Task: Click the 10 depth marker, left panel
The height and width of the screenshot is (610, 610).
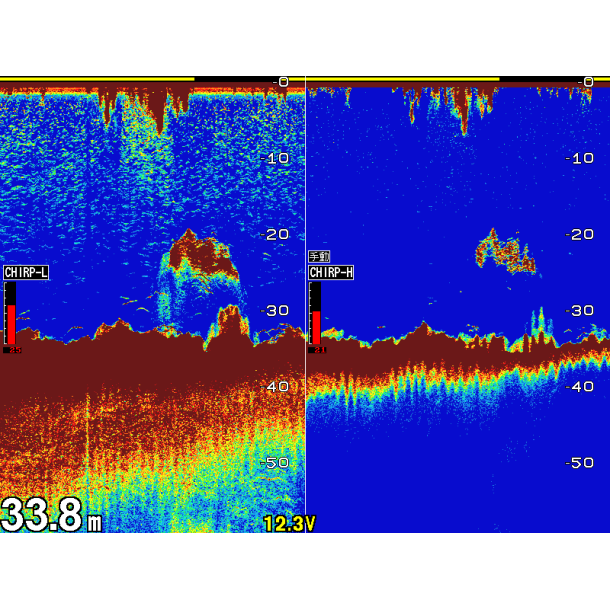Action: pyautogui.click(x=276, y=158)
